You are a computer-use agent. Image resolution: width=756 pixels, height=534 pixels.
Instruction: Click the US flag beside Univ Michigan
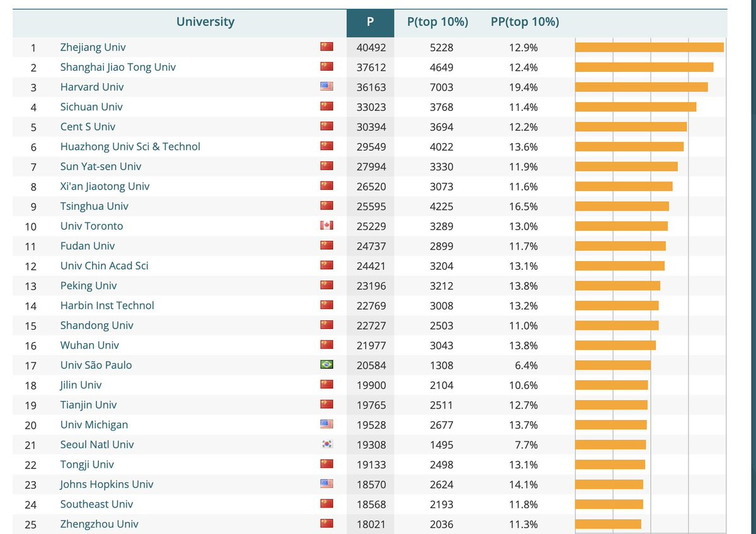[326, 424]
